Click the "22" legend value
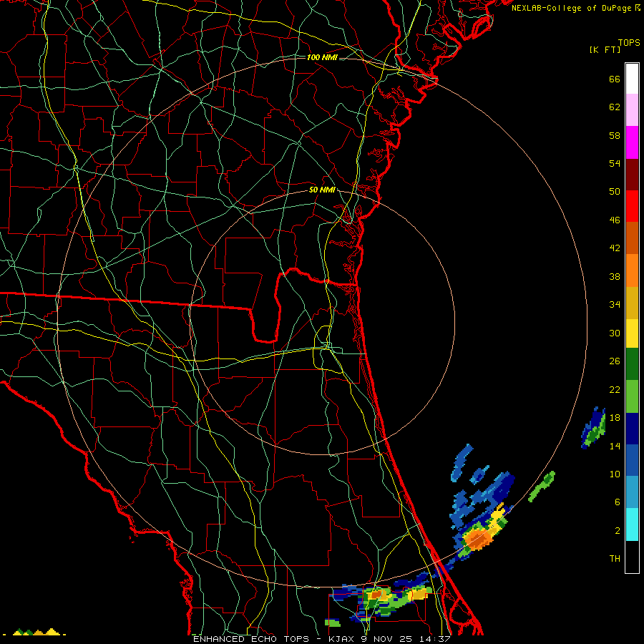 (x=615, y=389)
